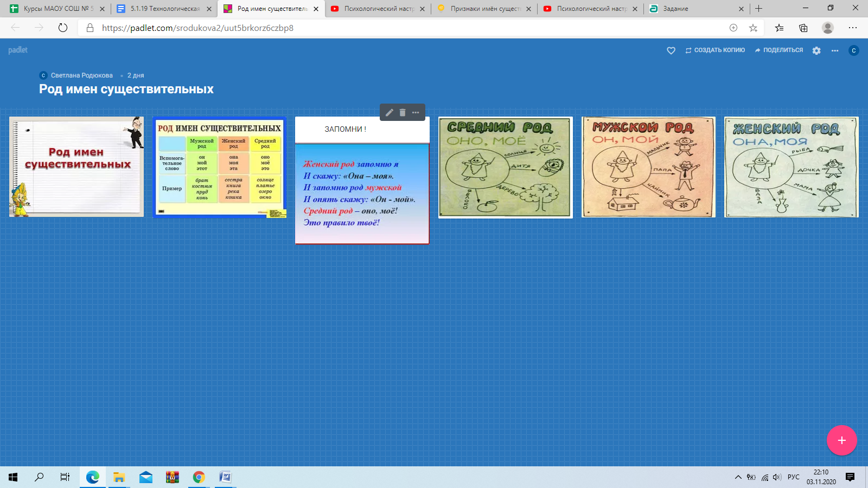Click the pencil edit icon on post

[x=389, y=113]
